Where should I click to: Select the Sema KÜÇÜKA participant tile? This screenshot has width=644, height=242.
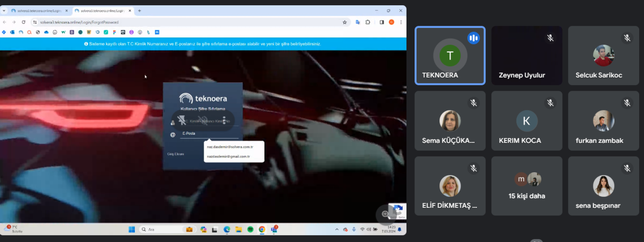[x=450, y=121]
